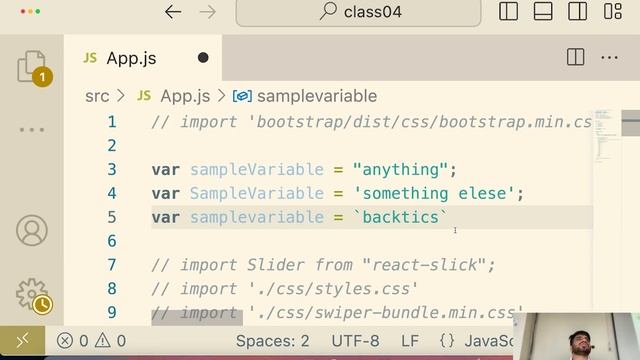Screen dimensions: 640x360
Task: Click the sampleVariable identifier on line 3
Action: [257, 169]
